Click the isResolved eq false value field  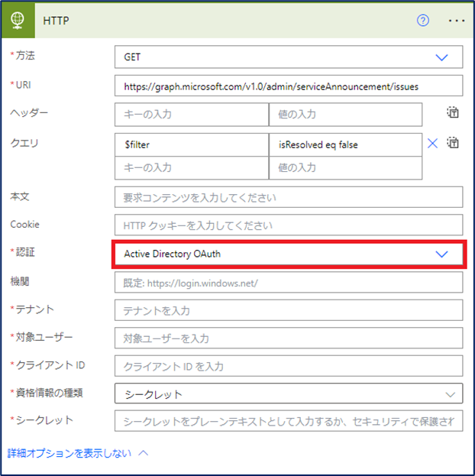click(345, 145)
